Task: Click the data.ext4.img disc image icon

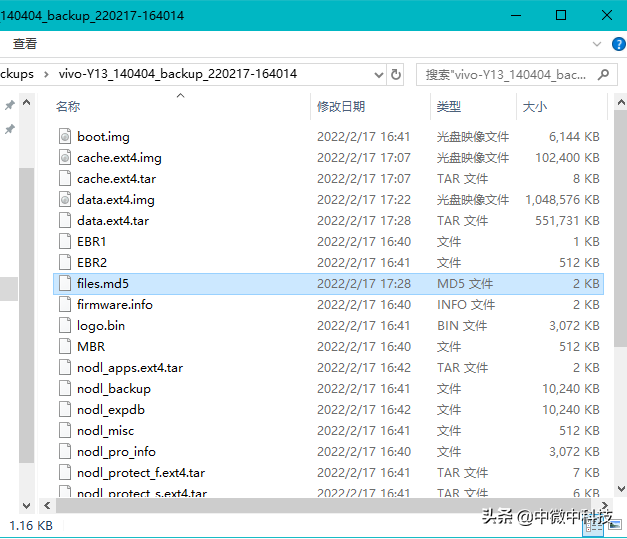Action: coord(65,200)
